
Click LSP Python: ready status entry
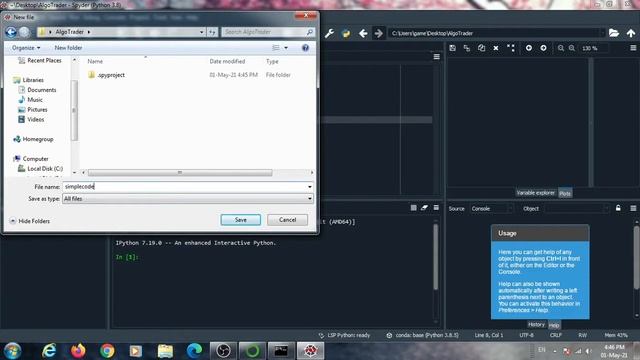[x=344, y=335]
